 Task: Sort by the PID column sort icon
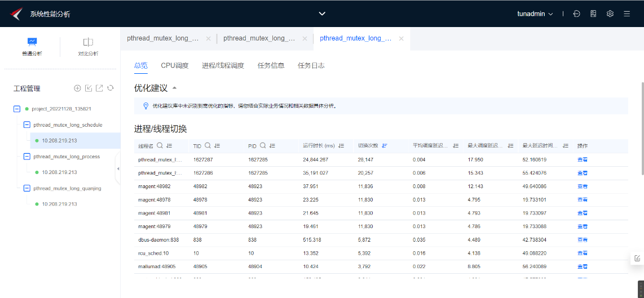[272, 146]
